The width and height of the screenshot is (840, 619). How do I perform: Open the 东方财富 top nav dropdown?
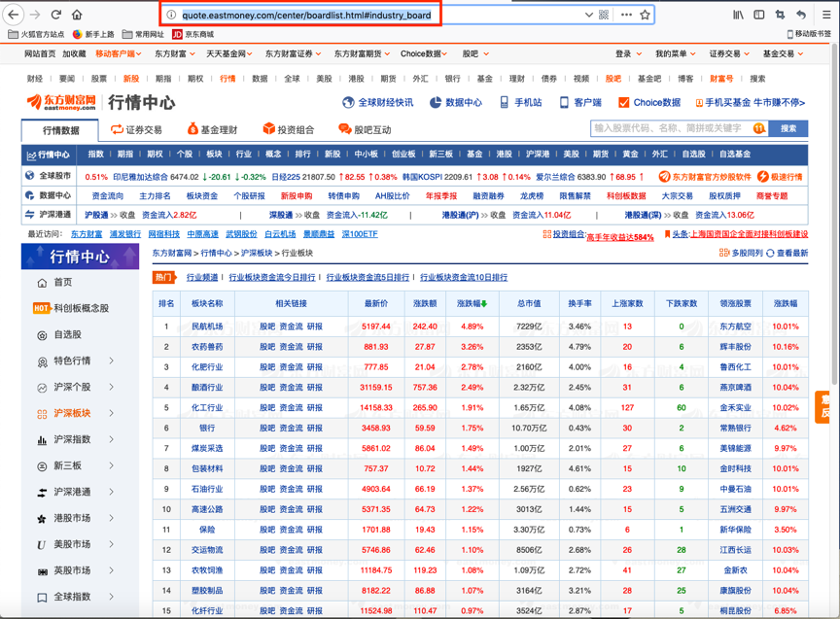point(175,53)
